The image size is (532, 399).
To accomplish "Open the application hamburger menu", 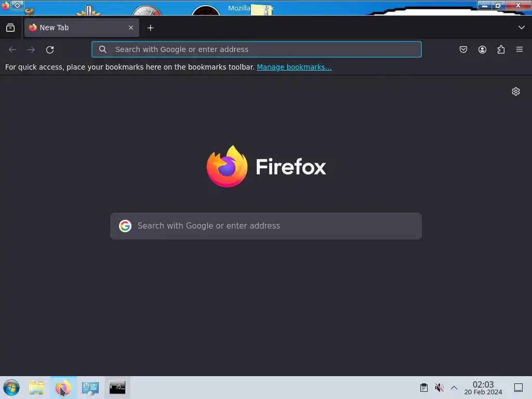I will 520,49.
